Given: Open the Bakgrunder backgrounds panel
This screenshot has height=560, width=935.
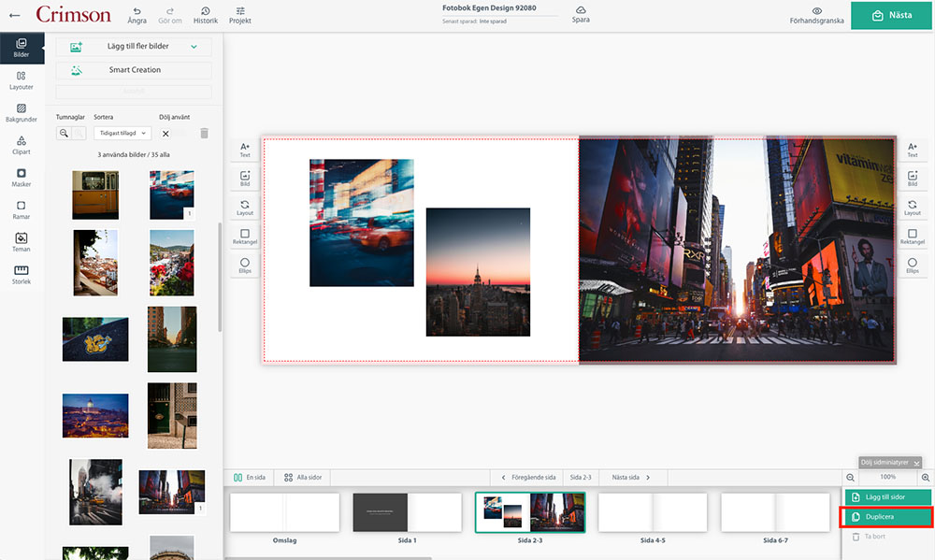Looking at the screenshot, I should pyautogui.click(x=22, y=113).
